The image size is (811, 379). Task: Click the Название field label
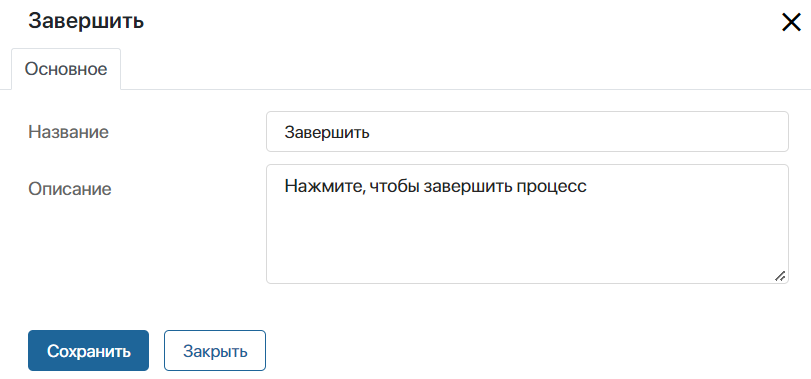[68, 132]
